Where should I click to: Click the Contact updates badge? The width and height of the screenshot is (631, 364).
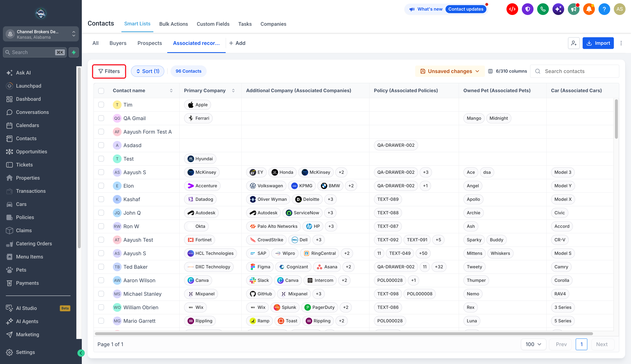[x=466, y=9]
